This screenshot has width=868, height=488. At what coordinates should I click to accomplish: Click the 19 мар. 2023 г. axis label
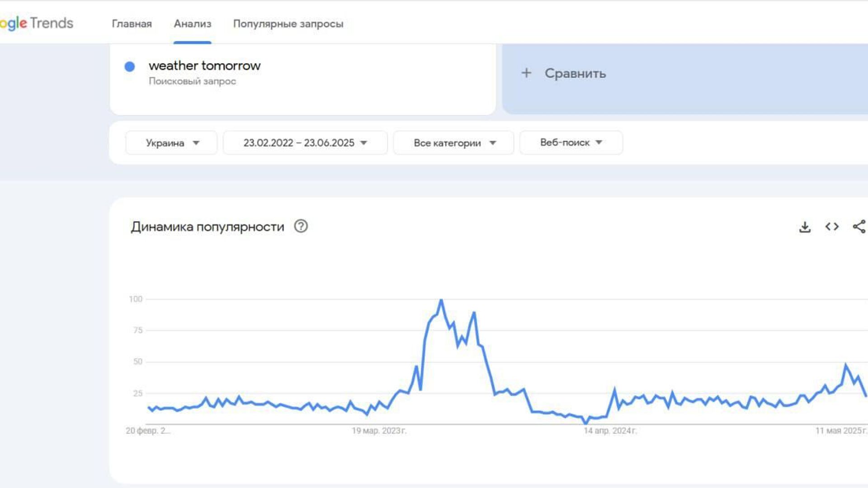pyautogui.click(x=379, y=431)
